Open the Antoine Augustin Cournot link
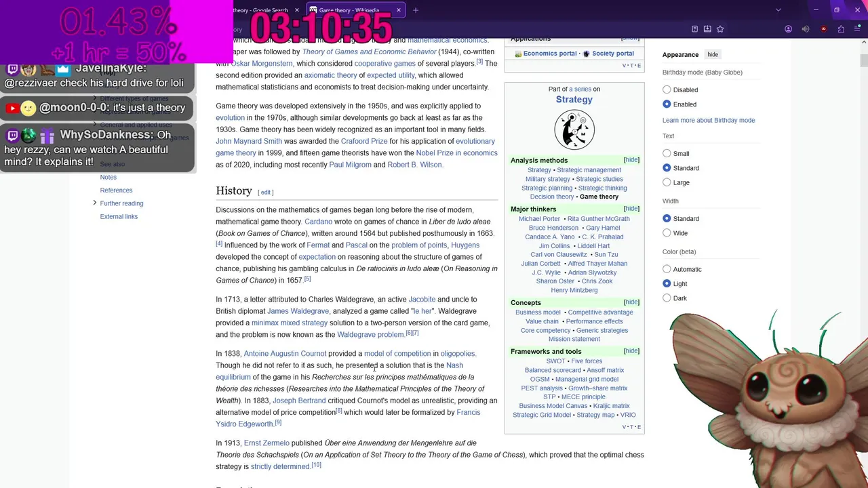 285,354
